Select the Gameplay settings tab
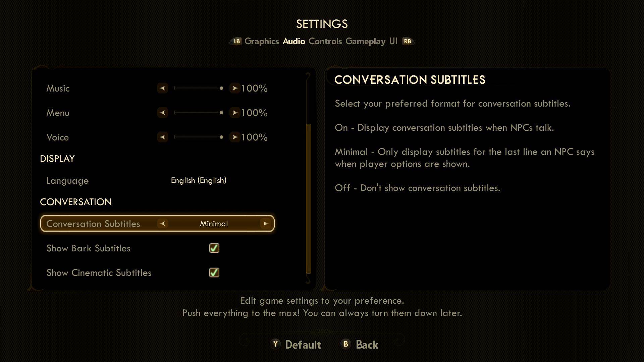The height and width of the screenshot is (362, 644). 365,41
